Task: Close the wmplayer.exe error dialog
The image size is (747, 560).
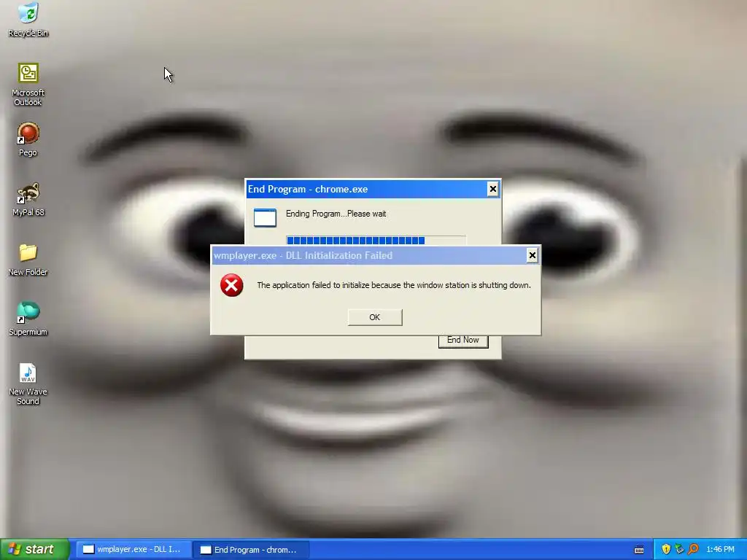Action: (x=532, y=256)
